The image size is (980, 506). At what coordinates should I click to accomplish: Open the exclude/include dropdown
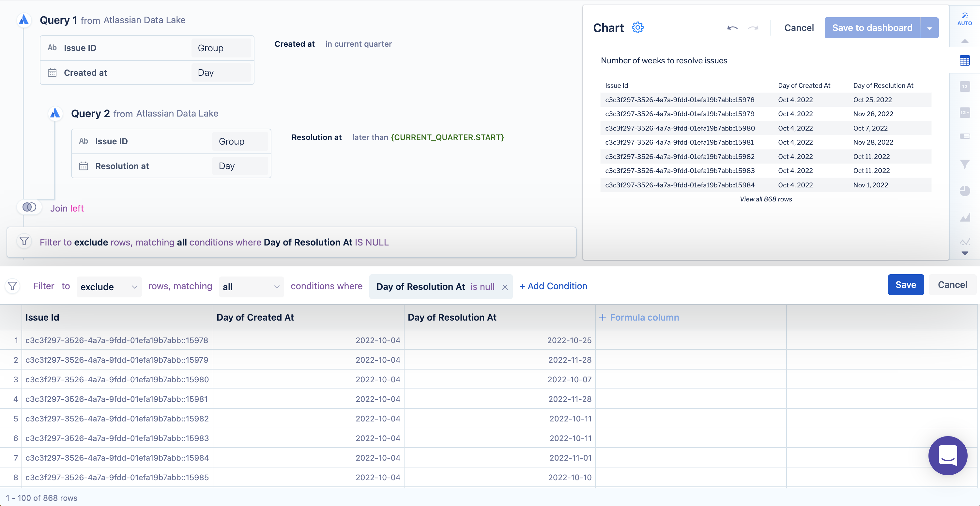[x=109, y=287]
